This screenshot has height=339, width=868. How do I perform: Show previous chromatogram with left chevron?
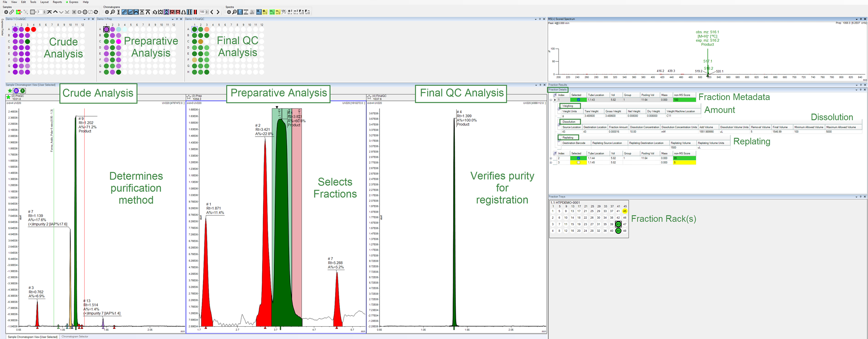tap(212, 12)
